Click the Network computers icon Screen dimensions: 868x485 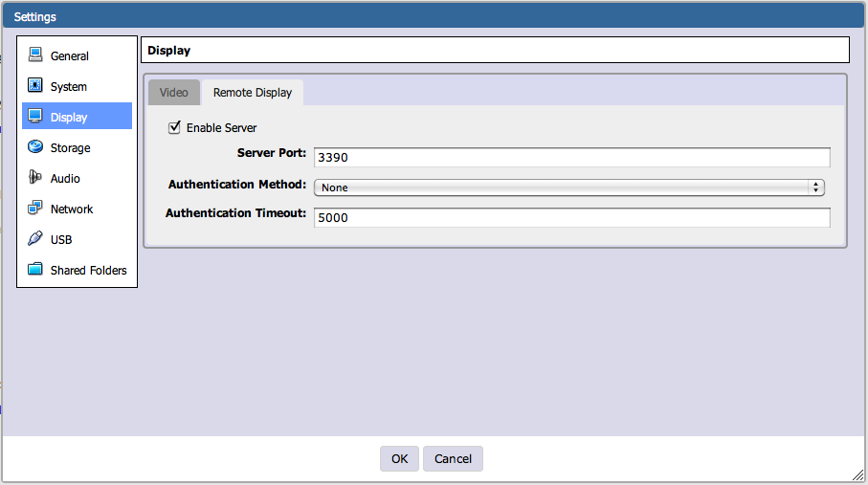pos(35,209)
